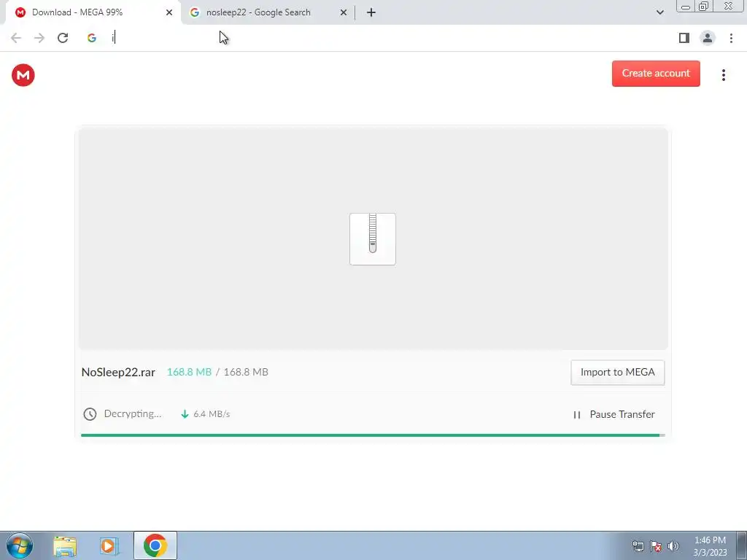Click the Decrypting... status text
Image resolution: width=747 pixels, height=560 pixels.
133,414
